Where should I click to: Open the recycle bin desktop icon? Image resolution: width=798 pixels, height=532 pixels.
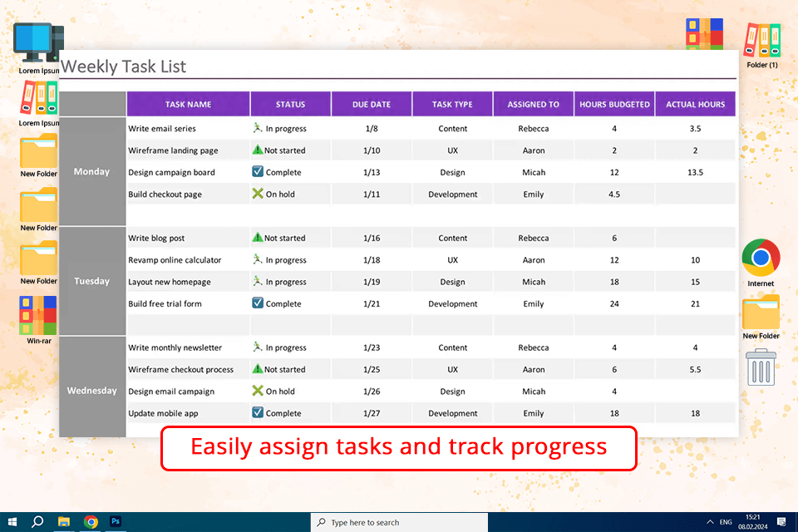click(x=761, y=367)
